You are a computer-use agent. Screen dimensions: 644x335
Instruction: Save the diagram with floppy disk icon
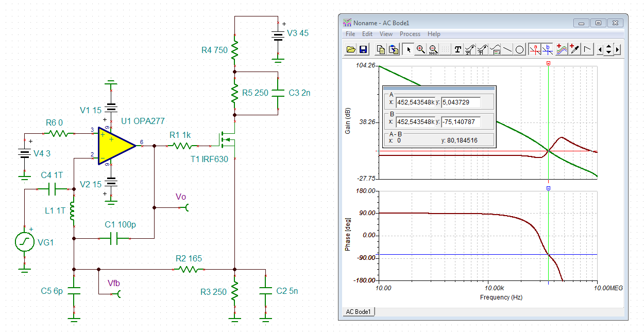pos(363,49)
